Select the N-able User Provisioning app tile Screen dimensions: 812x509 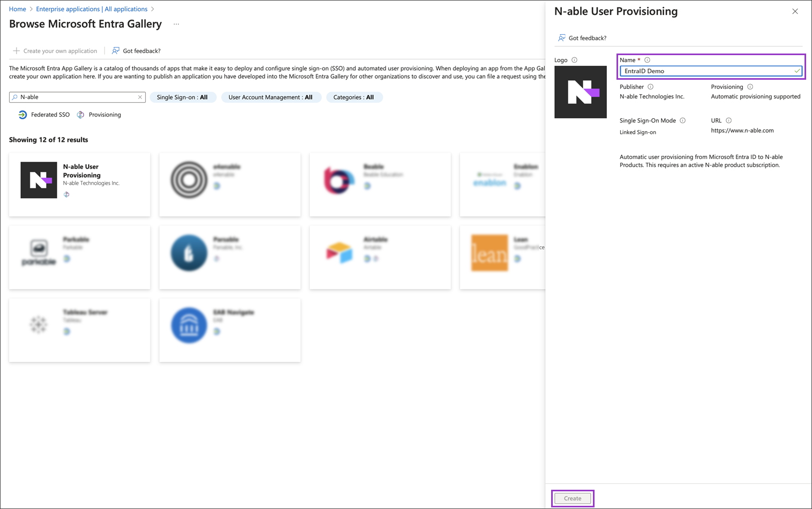click(x=79, y=184)
